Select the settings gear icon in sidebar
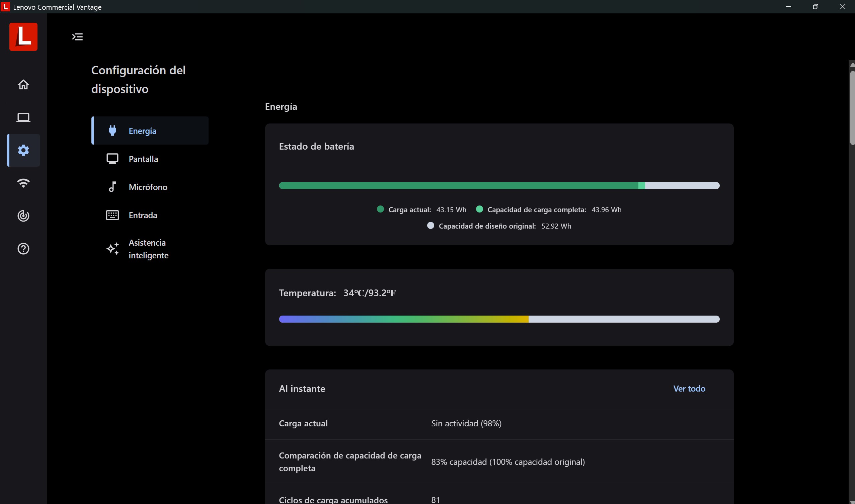855x504 pixels. [23, 150]
